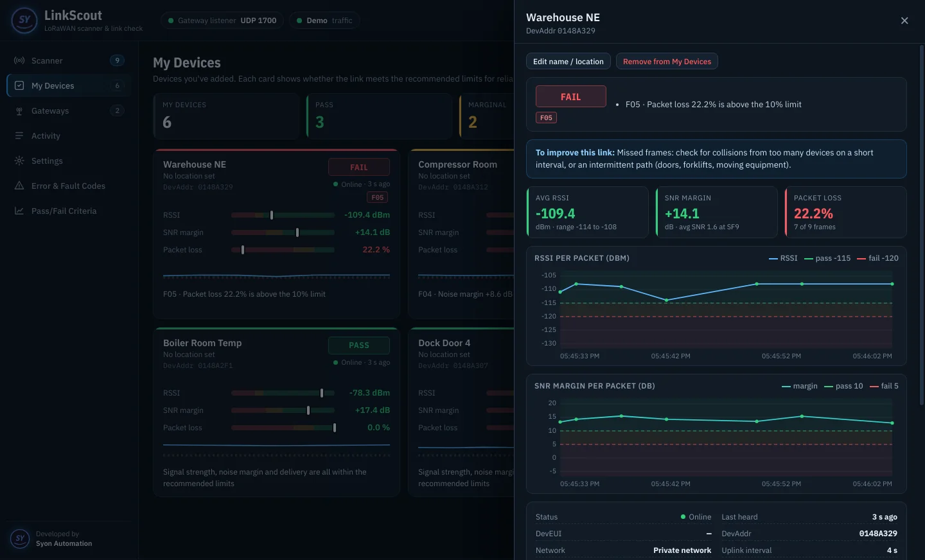
Task: Click the RSSI bar on Warehouse NE card
Action: (x=283, y=215)
